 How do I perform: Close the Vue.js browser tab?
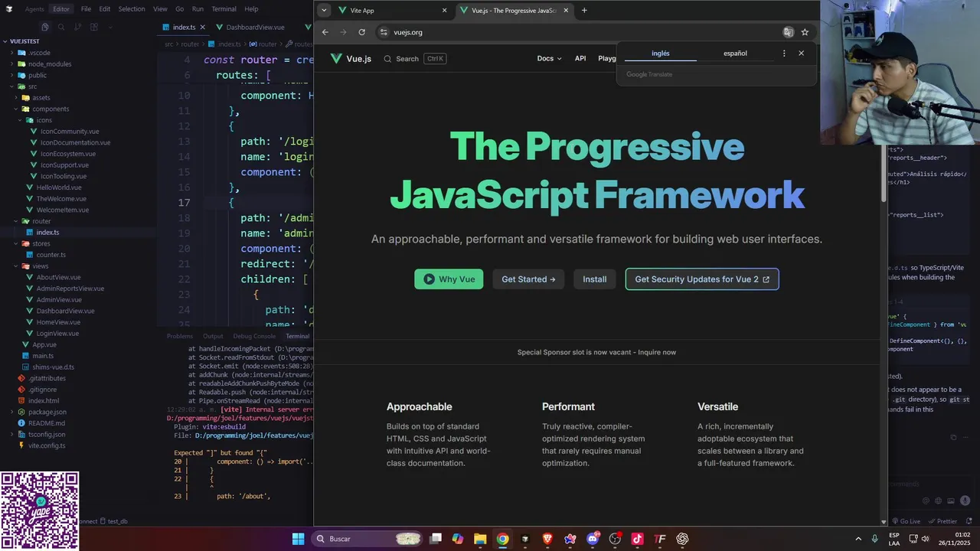tap(566, 11)
